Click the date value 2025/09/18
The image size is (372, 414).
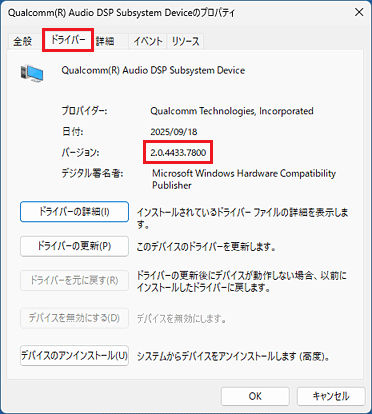[x=174, y=132]
